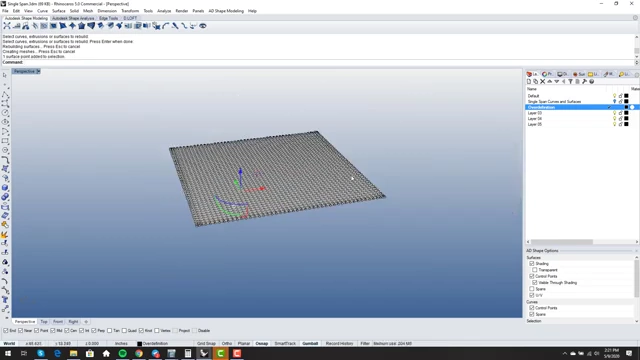The width and height of the screenshot is (640, 360).
Task: Enable the Transparent checkbox
Action: tap(535, 270)
